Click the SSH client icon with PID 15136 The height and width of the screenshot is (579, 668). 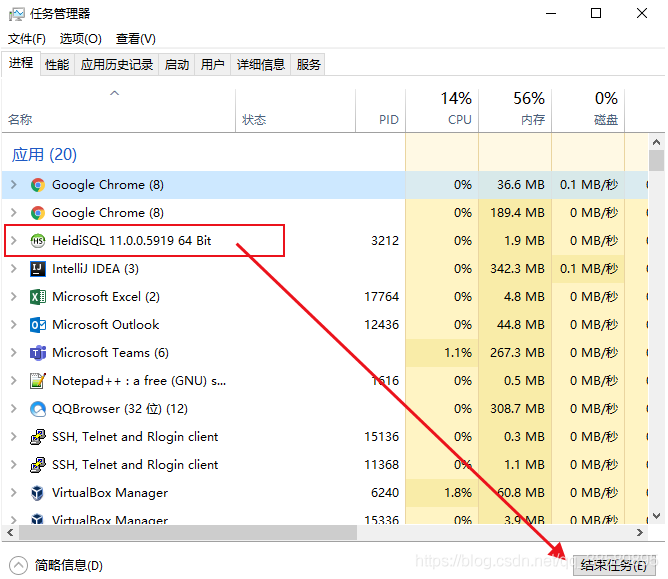point(38,437)
